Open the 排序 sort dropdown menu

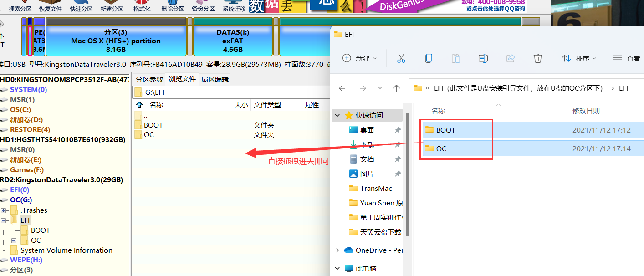pyautogui.click(x=579, y=58)
